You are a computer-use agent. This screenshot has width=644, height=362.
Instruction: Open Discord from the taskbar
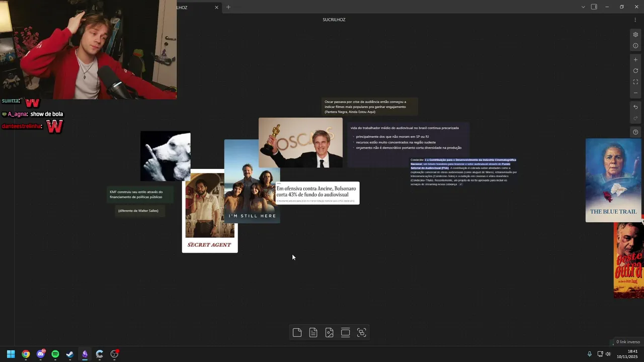click(40, 354)
